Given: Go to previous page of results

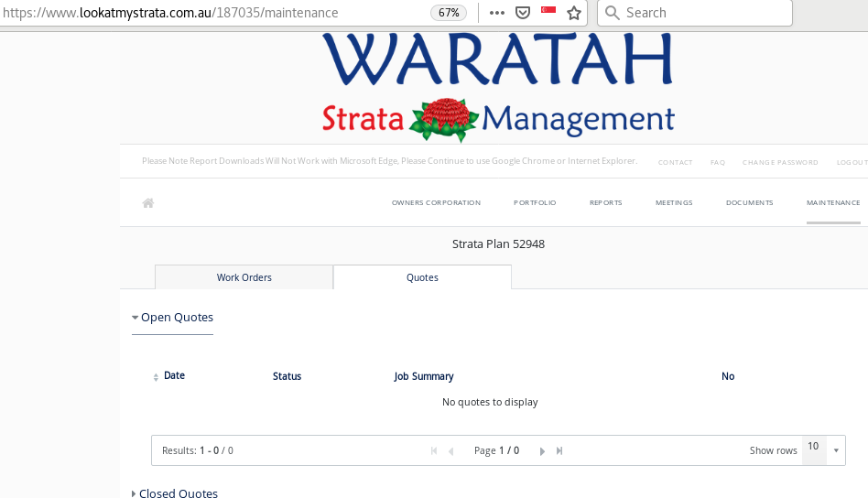Looking at the screenshot, I should 450,450.
